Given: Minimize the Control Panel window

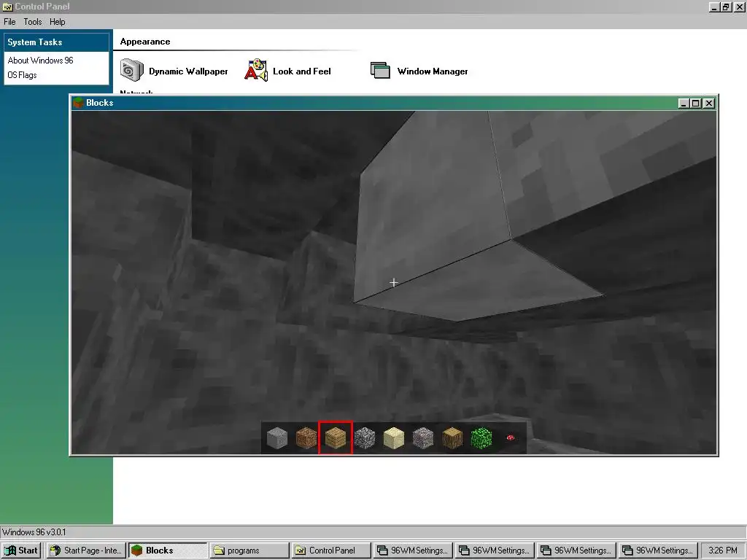Looking at the screenshot, I should (x=714, y=7).
